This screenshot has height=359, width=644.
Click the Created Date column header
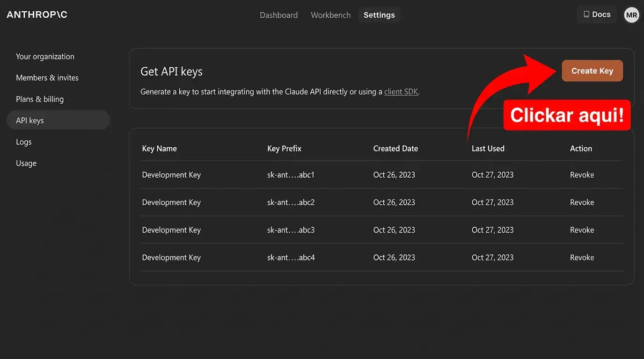[x=395, y=149]
